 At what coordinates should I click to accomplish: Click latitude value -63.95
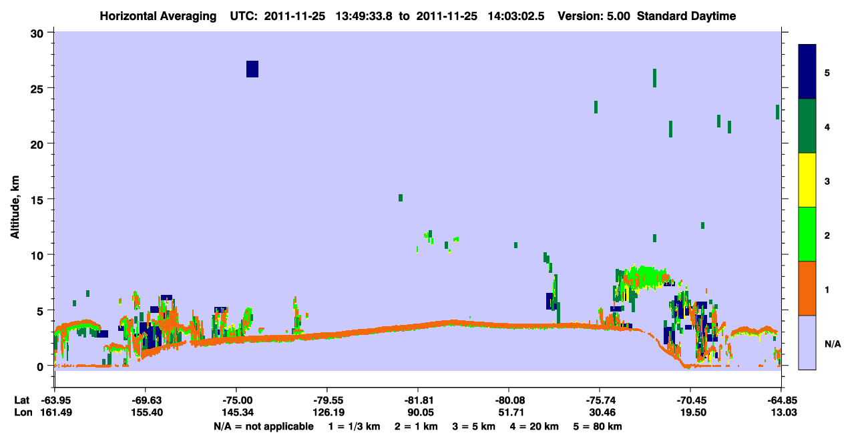pos(55,400)
